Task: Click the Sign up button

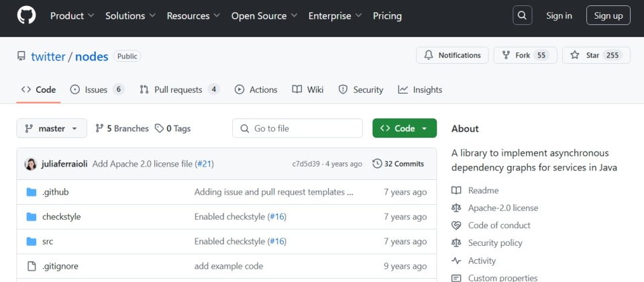Action: tap(608, 15)
